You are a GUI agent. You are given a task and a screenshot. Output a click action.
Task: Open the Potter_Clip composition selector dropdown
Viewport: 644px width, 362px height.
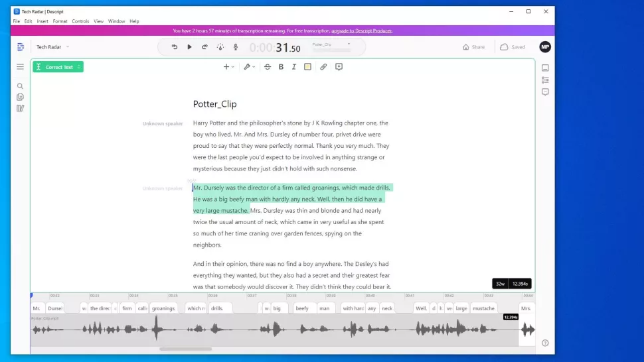point(331,46)
